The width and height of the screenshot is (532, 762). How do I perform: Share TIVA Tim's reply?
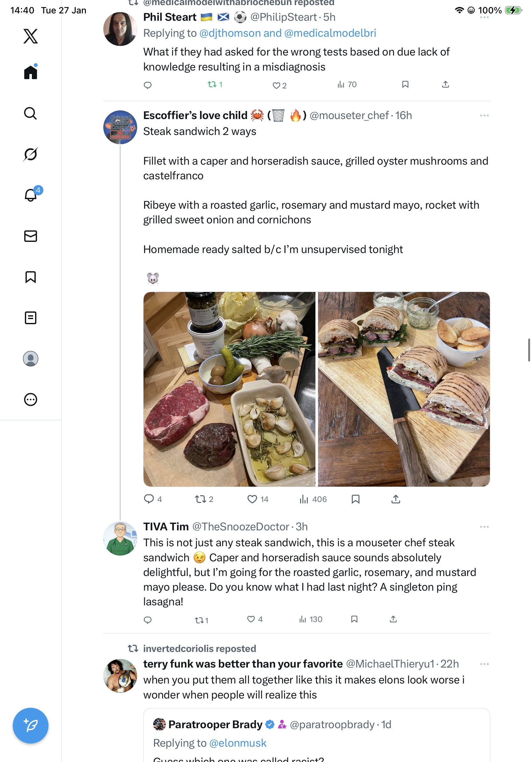[393, 619]
